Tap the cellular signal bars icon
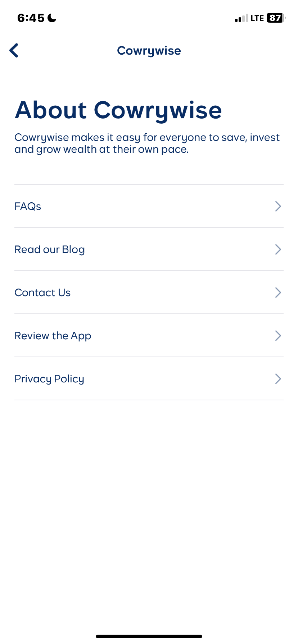This screenshot has height=644, width=298. [x=241, y=18]
